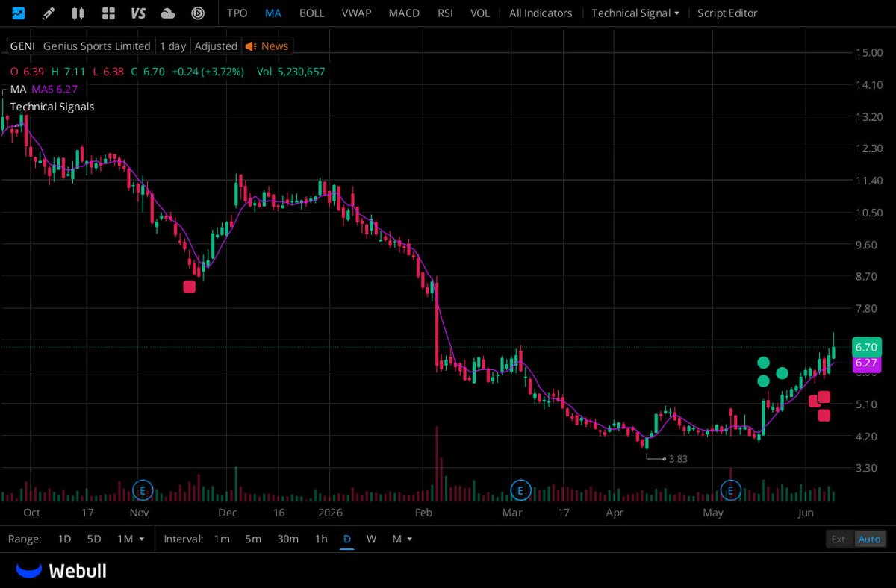Select the 1h interval

point(321,539)
